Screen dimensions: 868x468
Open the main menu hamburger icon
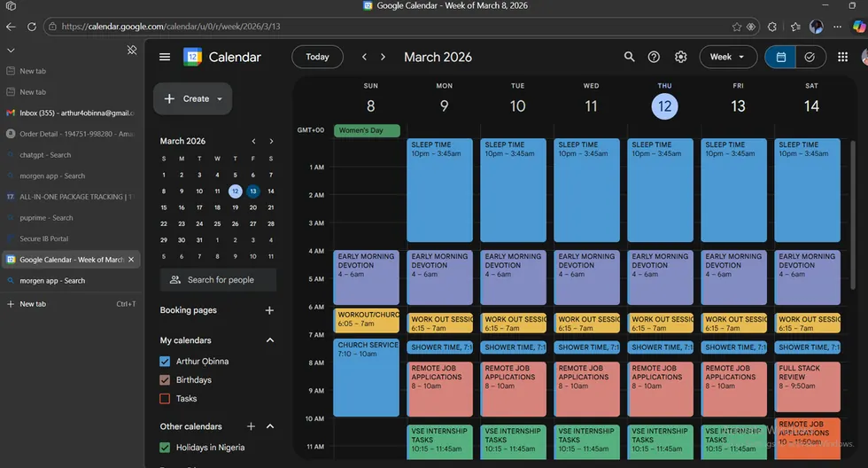click(165, 57)
